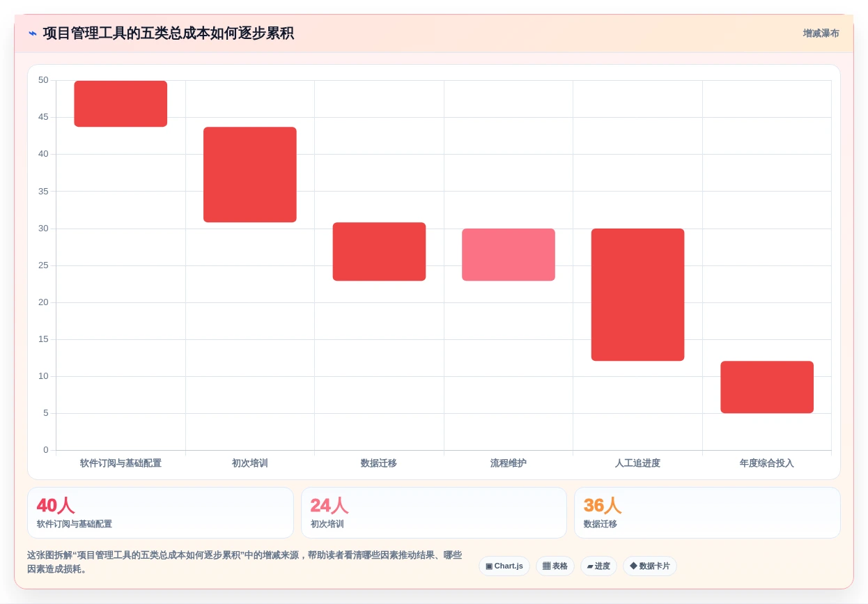Image resolution: width=868 pixels, height=604 pixels.
Task: Click the x-axis label 年度综合投入
Action: click(x=767, y=463)
